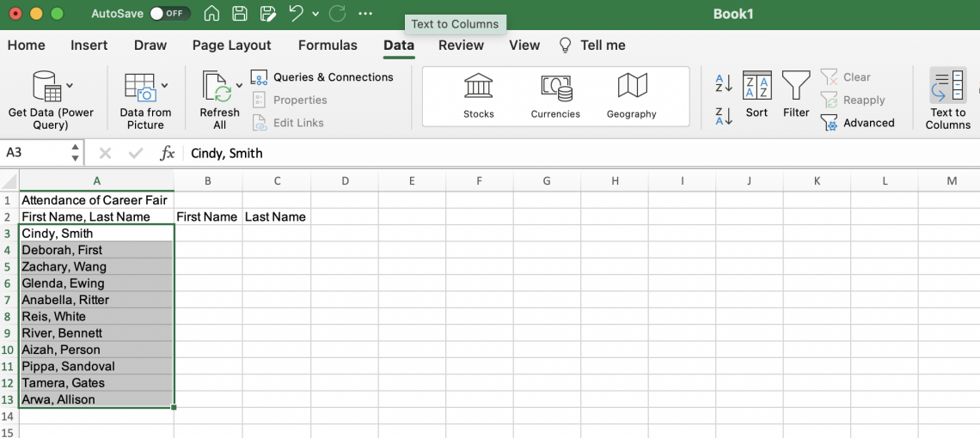Screen dimensions: 980x438
Task: Sort descending Z to A
Action: (x=724, y=116)
